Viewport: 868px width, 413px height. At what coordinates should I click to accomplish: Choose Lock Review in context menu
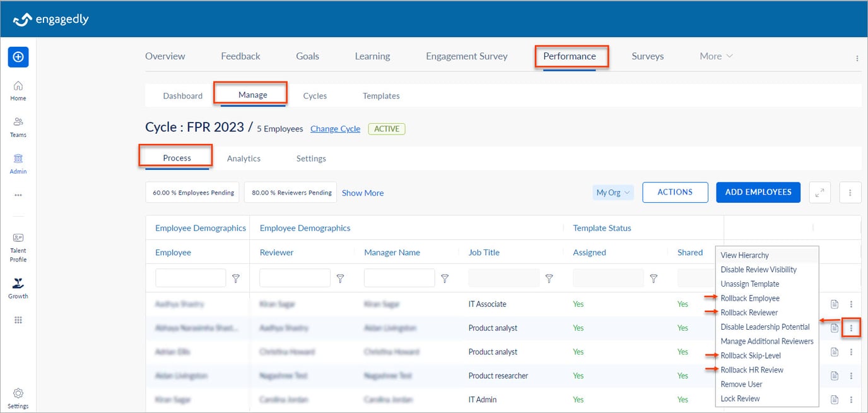740,398
